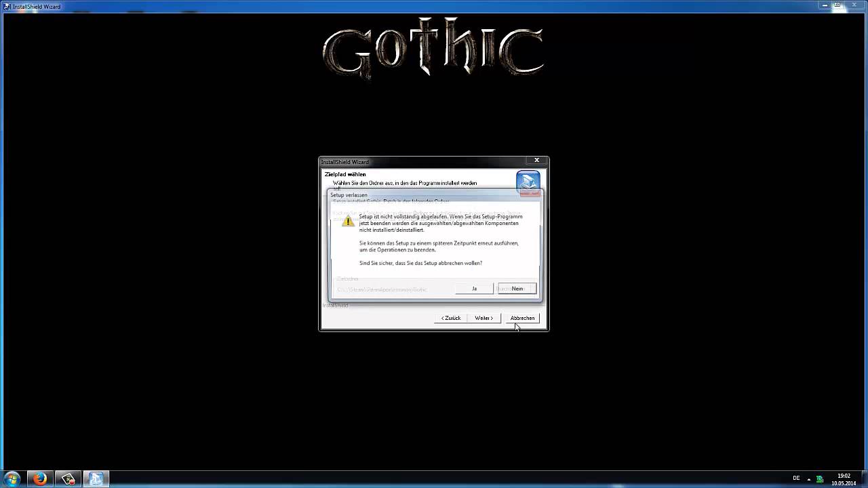Viewport: 868px width, 488px height.
Task: Click the Show desktop strip beside clock
Action: (x=863, y=479)
